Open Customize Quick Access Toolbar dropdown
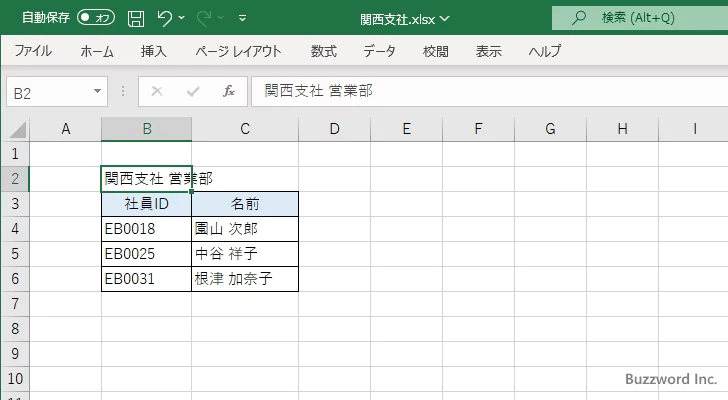 (242, 18)
